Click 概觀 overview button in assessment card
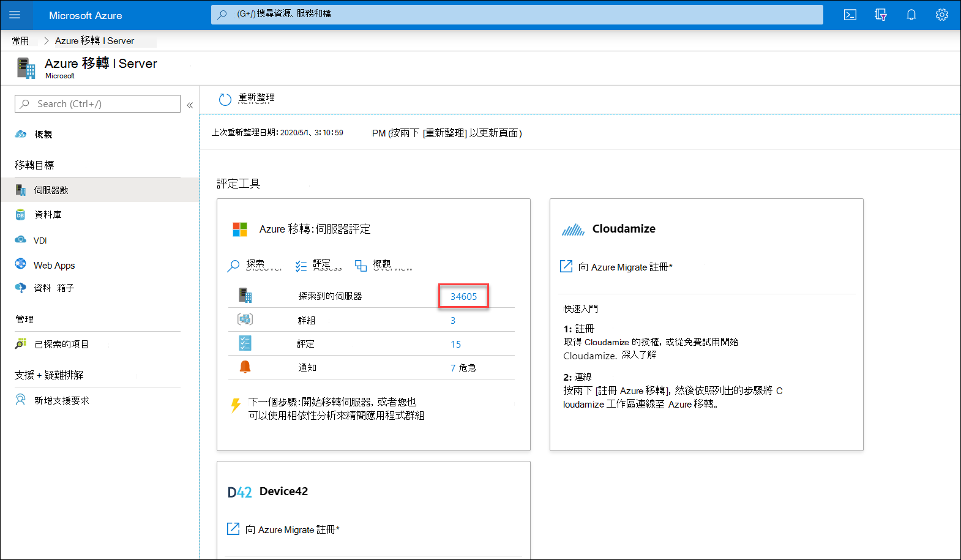The width and height of the screenshot is (961, 560). point(383,265)
